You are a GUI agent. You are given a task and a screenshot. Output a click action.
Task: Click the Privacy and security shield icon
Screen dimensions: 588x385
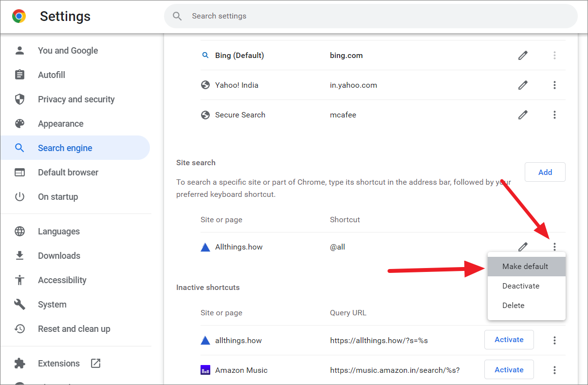[19, 99]
